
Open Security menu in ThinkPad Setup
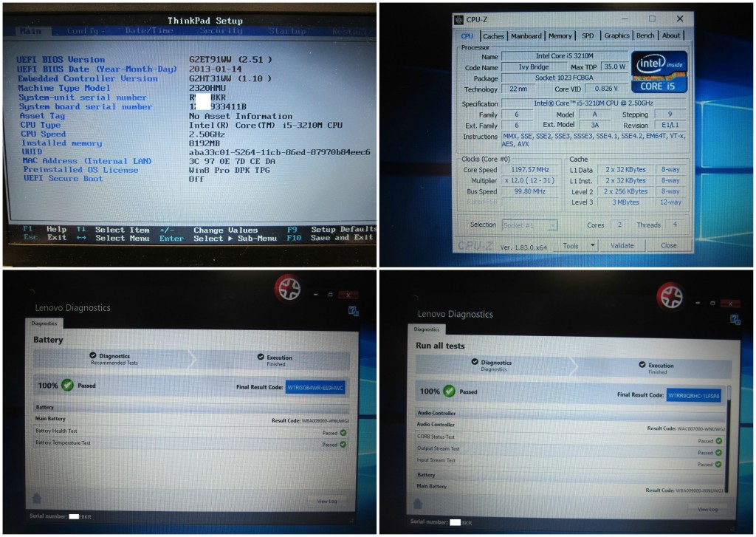pos(221,30)
